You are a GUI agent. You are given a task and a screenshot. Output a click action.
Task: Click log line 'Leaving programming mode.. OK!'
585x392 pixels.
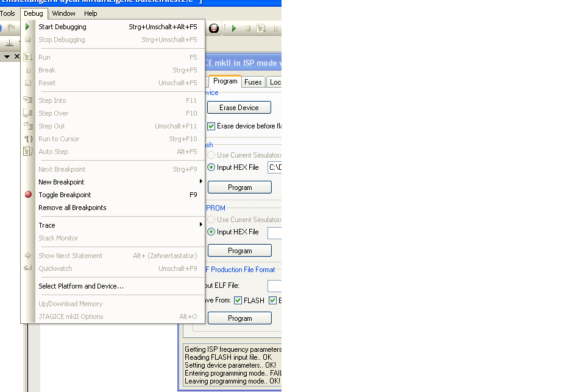coord(232,381)
